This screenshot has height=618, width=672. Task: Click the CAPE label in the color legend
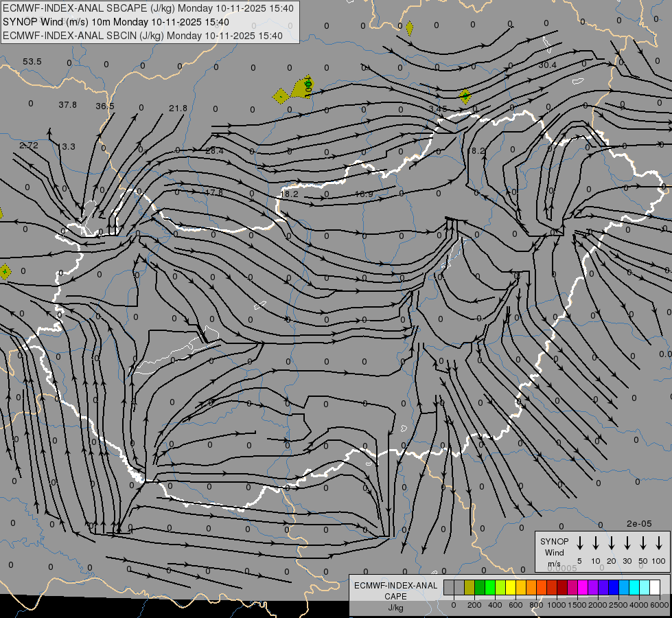[x=395, y=597]
